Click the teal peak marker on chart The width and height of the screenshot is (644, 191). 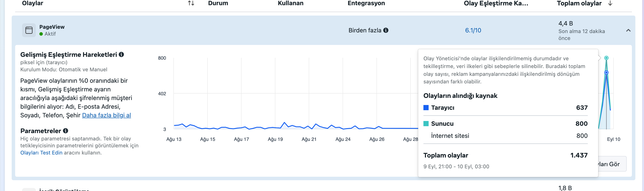(606, 58)
